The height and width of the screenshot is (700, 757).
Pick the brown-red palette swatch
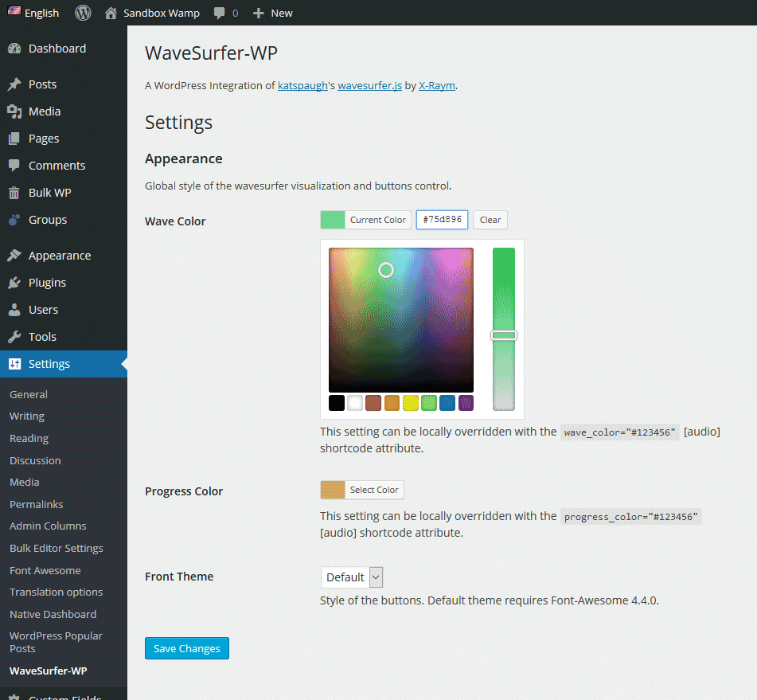373,403
